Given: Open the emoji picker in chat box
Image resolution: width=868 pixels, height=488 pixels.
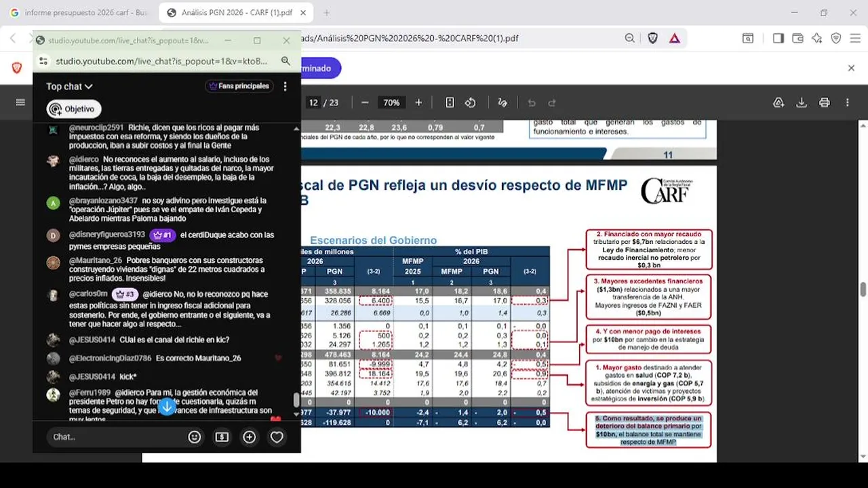Looking at the screenshot, I should [x=195, y=437].
